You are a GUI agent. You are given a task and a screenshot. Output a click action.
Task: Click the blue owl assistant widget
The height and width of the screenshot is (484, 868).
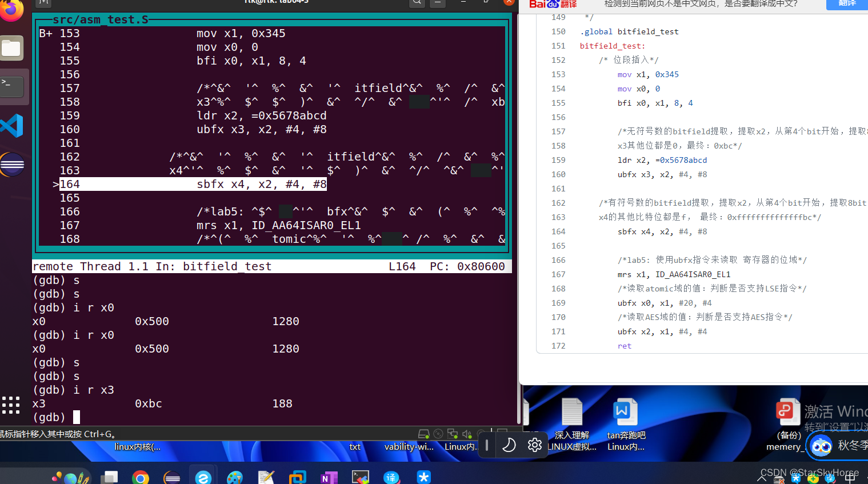(821, 445)
